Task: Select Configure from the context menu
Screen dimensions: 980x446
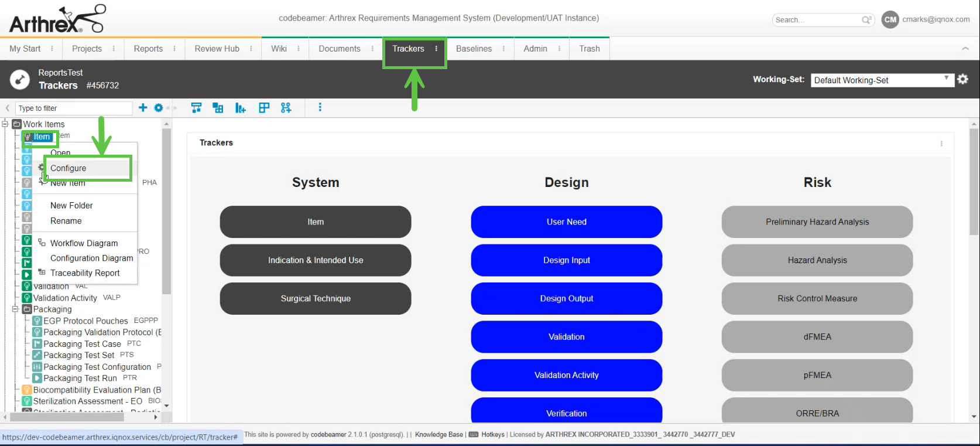Action: pos(68,168)
